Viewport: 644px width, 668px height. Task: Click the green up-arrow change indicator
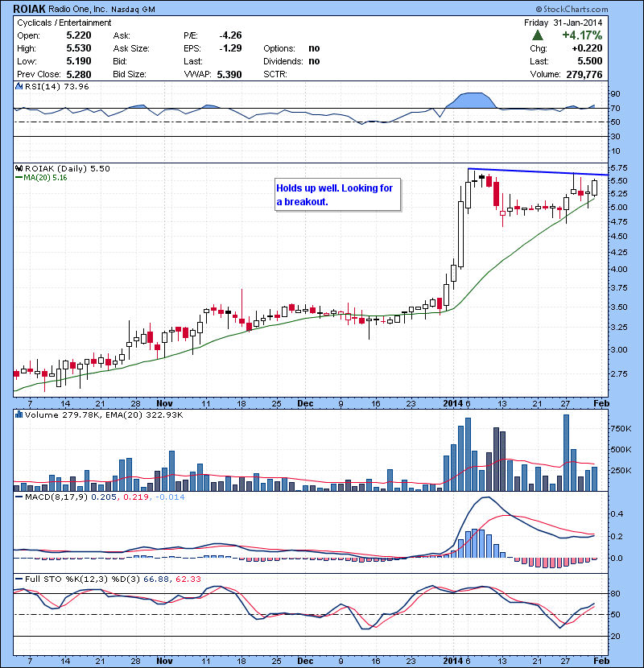[538, 35]
